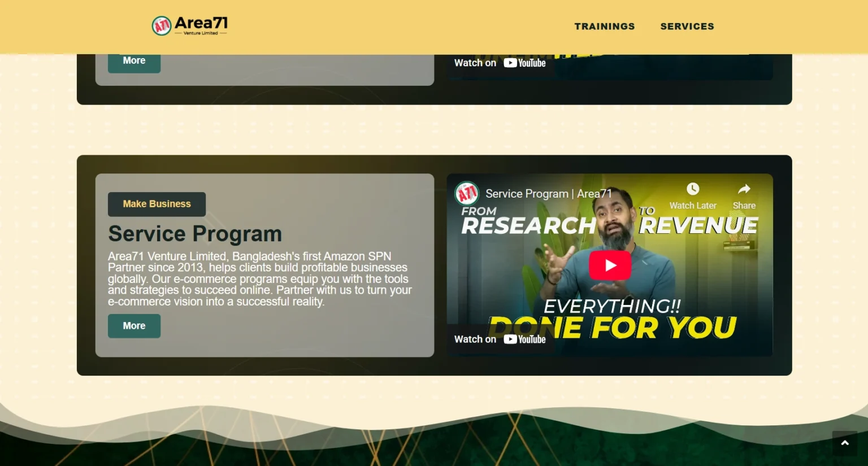Click the Service Program heading
Viewport: 868px width, 466px height.
[195, 234]
